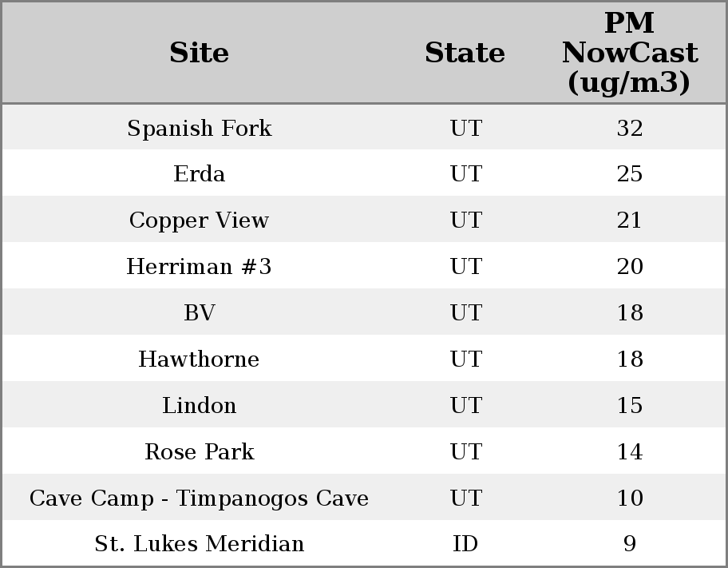728x568 pixels.
Task: Select the ID state cell
Action: [x=465, y=544]
